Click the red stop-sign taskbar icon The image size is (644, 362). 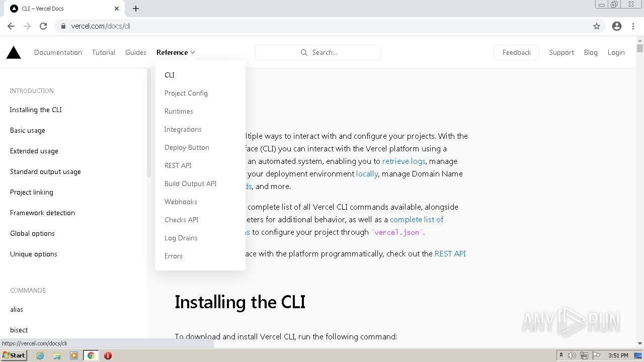click(x=108, y=355)
